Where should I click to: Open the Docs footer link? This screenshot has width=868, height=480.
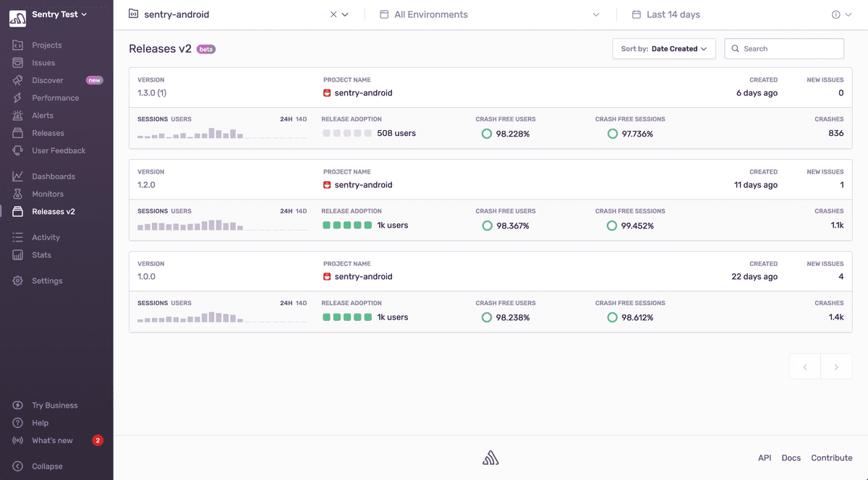point(791,458)
